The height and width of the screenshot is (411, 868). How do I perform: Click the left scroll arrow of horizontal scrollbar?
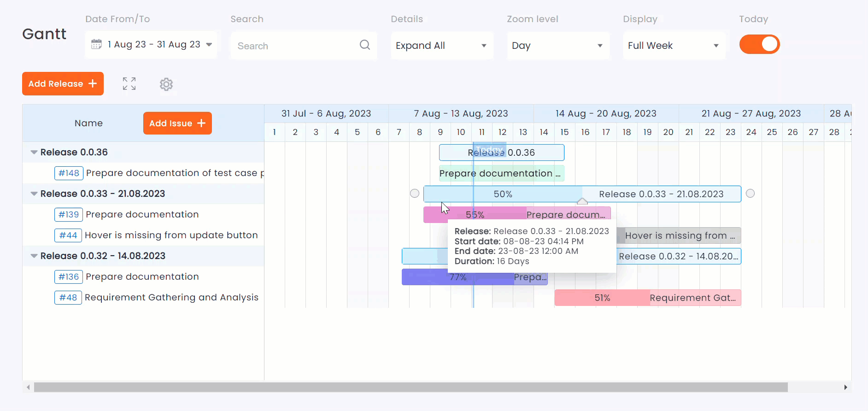[29, 388]
